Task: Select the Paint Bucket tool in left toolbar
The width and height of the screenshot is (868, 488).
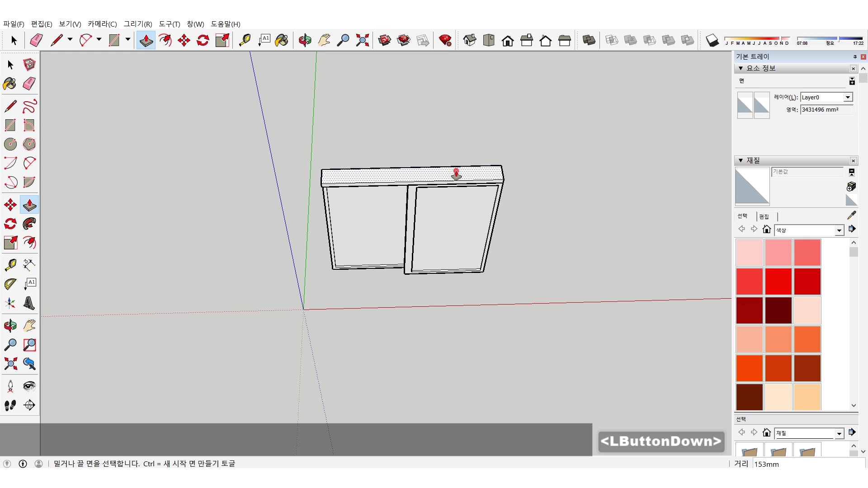Action: (10, 84)
